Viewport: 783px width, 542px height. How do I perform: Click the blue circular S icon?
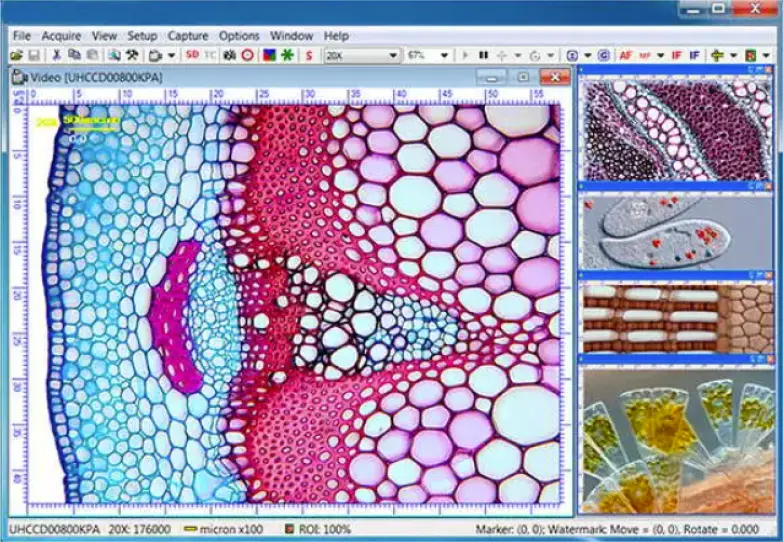[572, 55]
